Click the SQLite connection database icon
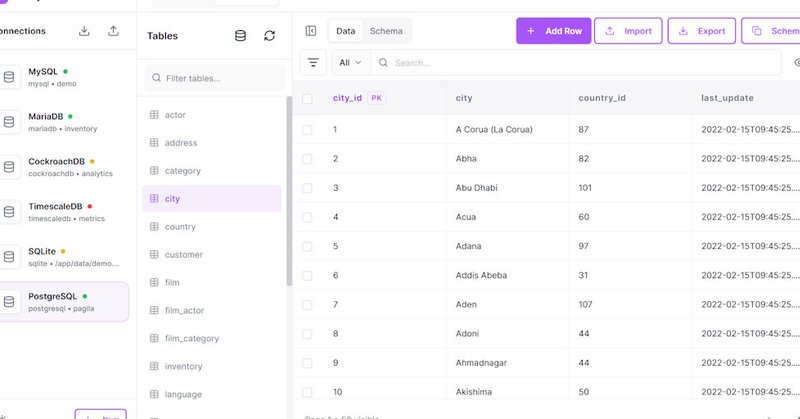 coord(9,257)
